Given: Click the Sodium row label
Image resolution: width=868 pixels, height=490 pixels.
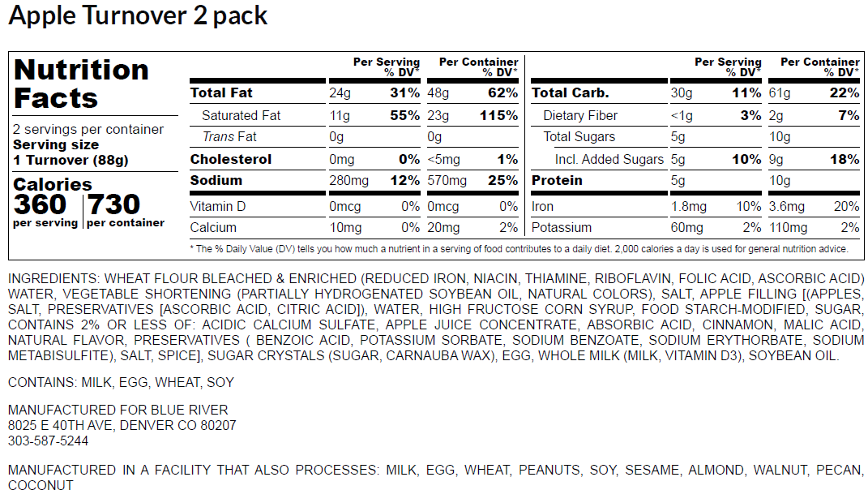Looking at the screenshot, I should coord(215,180).
